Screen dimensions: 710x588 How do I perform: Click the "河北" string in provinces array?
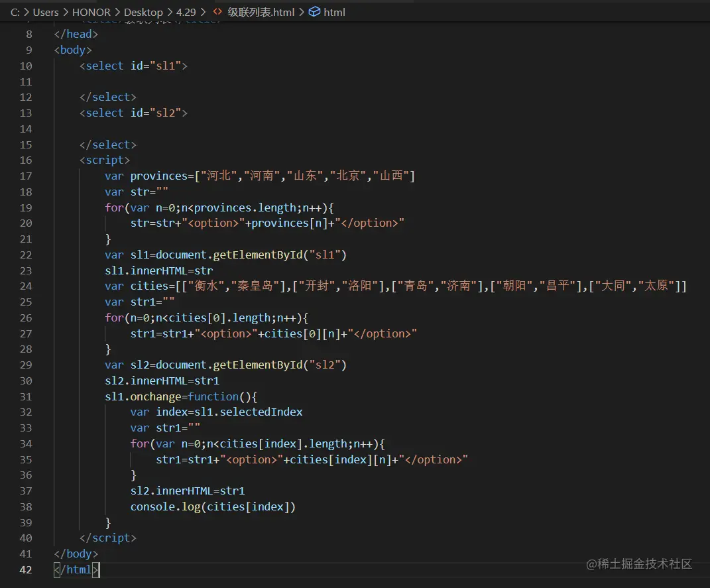coord(219,176)
